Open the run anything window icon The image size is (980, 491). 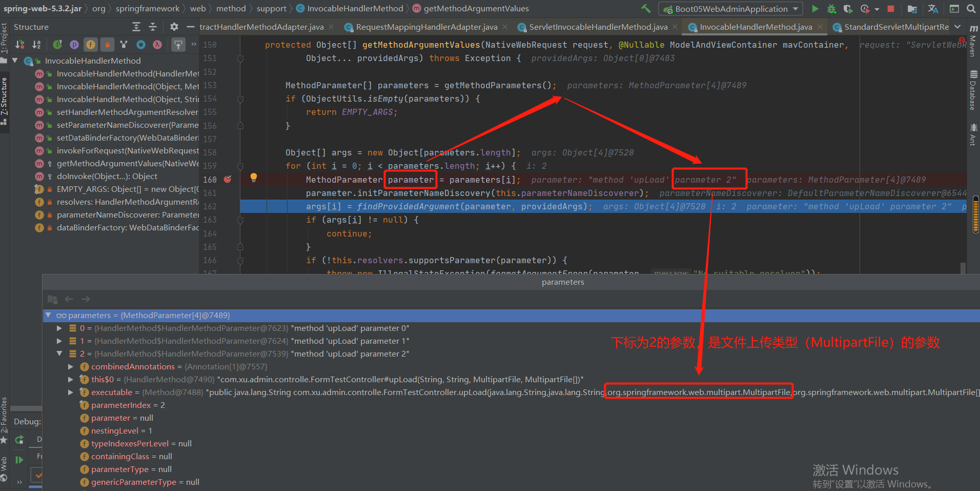click(x=954, y=9)
